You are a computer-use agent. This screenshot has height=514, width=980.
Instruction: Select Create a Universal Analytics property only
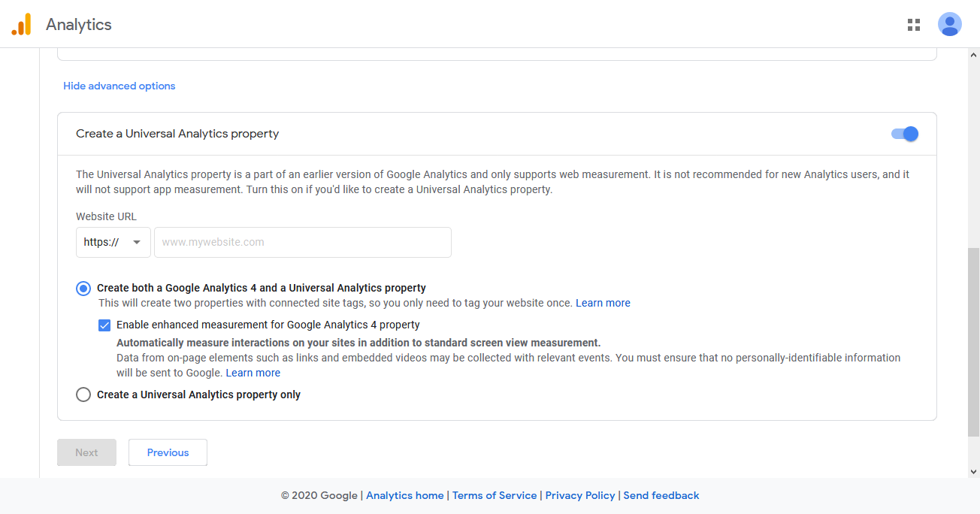coord(83,394)
